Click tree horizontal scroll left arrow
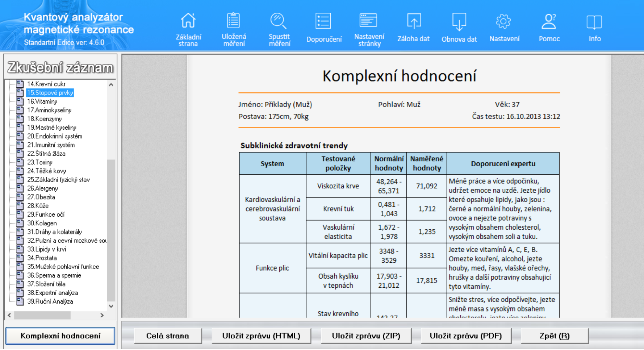The image size is (644, 350). pos(9,315)
